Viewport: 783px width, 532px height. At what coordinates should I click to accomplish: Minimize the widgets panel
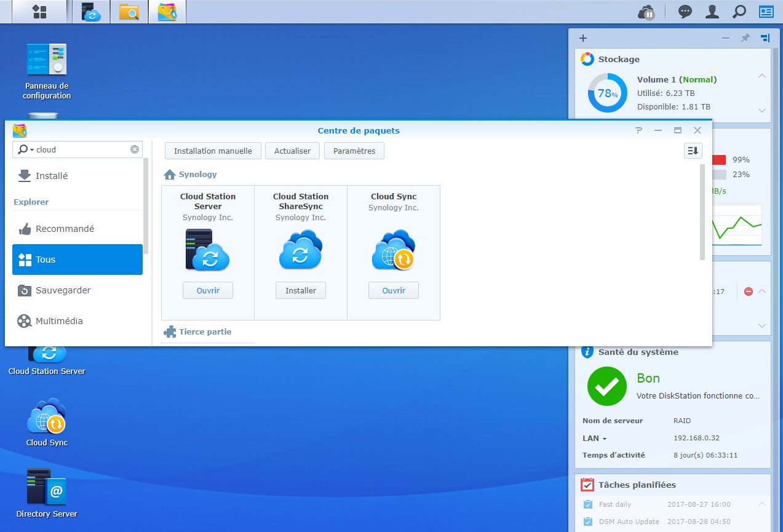pyautogui.click(x=726, y=38)
